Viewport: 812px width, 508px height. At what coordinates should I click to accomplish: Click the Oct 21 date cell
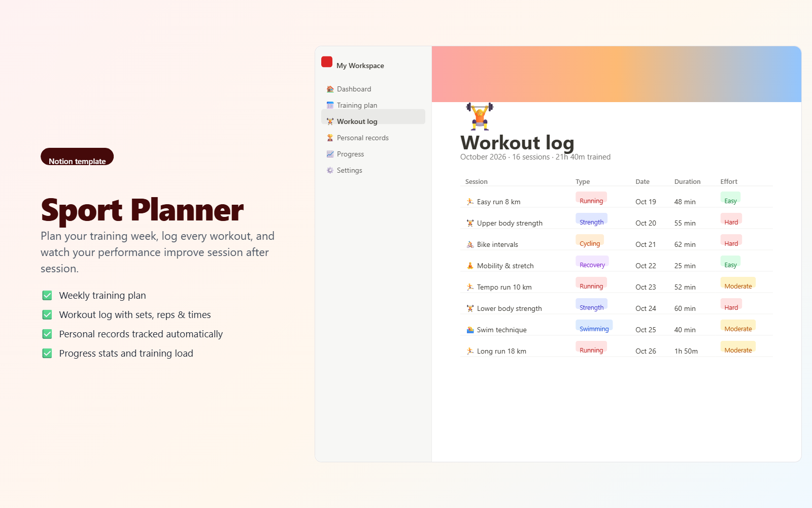coord(646,244)
